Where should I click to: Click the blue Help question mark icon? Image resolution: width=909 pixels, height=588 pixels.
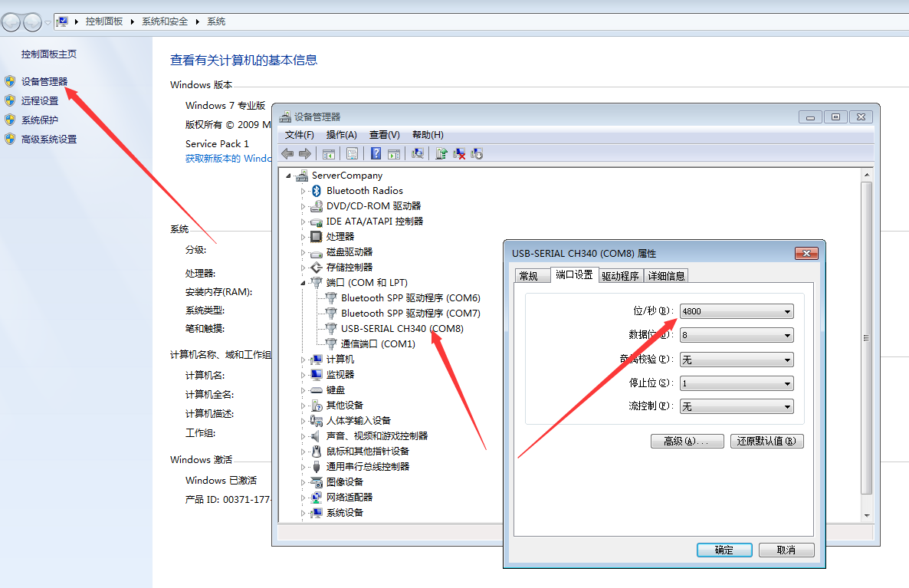click(376, 153)
